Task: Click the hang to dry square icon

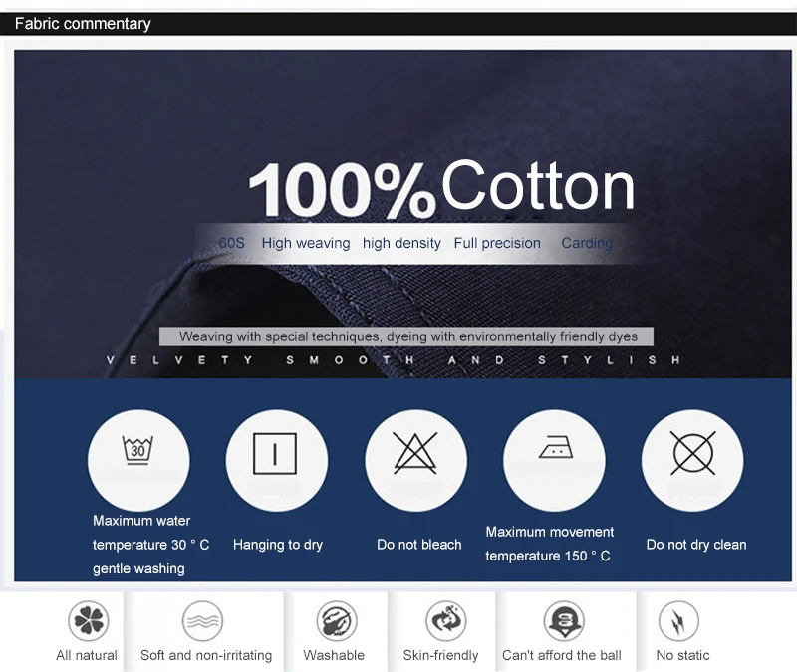Action: coord(275,454)
